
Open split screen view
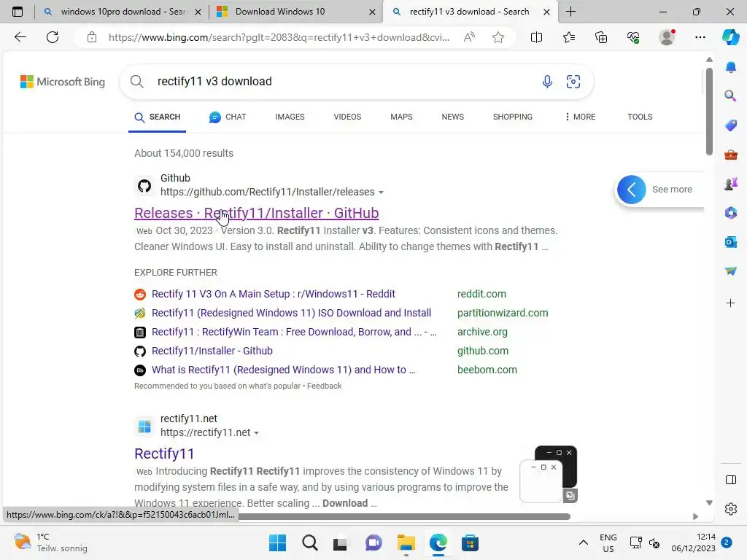536,37
